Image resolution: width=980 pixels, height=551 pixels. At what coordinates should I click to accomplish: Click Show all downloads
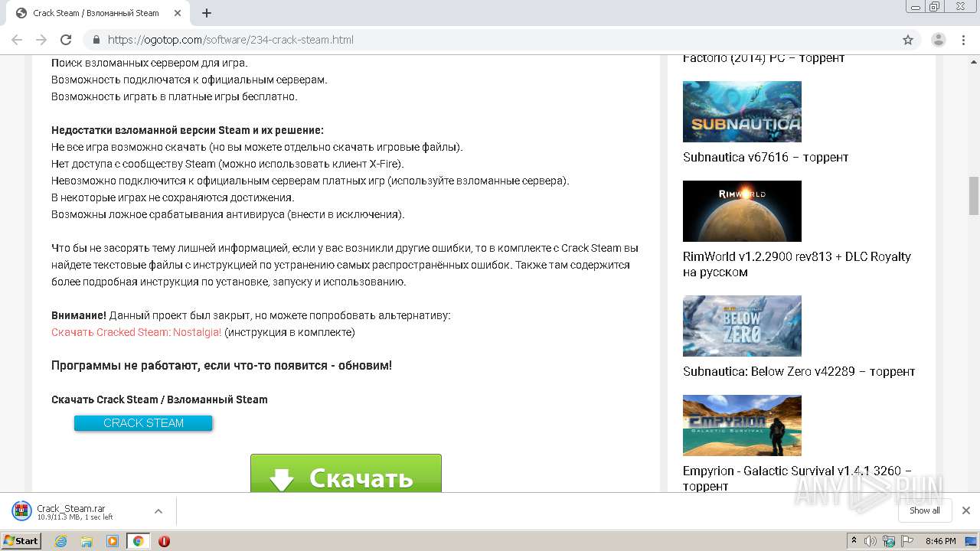[x=924, y=510]
